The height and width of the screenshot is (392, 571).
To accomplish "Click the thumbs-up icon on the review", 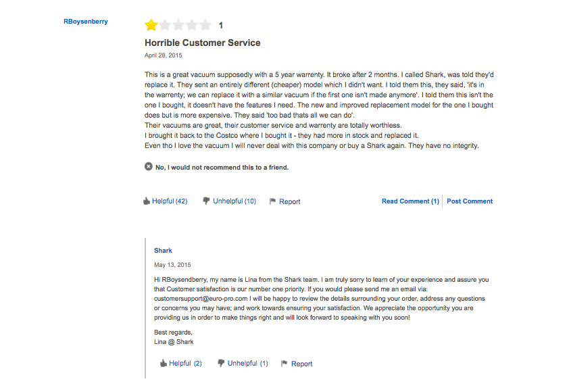I will tap(147, 201).
